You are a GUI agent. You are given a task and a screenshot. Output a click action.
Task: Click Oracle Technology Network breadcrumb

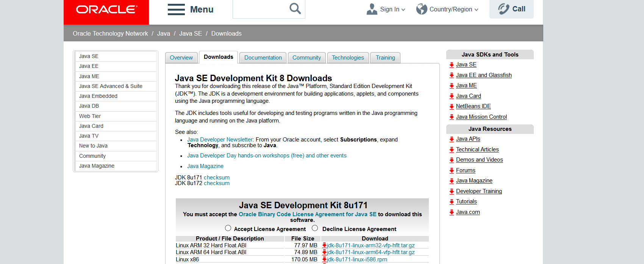110,33
